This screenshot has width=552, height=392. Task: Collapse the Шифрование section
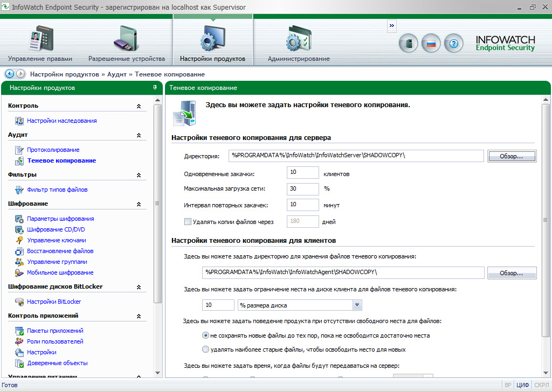(x=139, y=204)
